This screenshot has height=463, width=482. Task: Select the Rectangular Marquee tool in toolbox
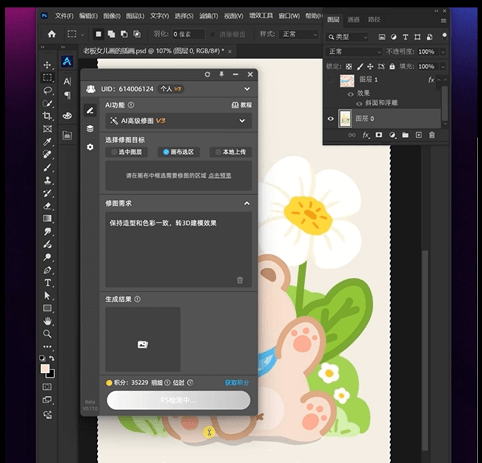coord(47,77)
